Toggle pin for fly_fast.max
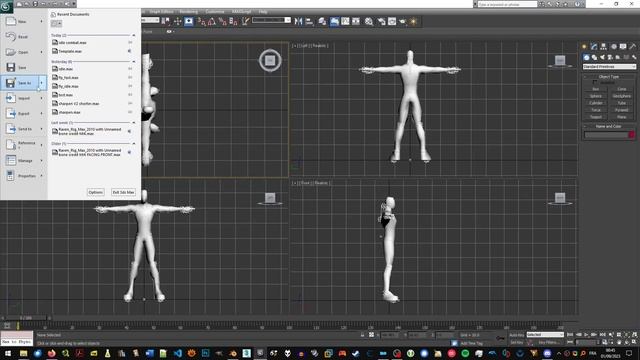 click(130, 78)
